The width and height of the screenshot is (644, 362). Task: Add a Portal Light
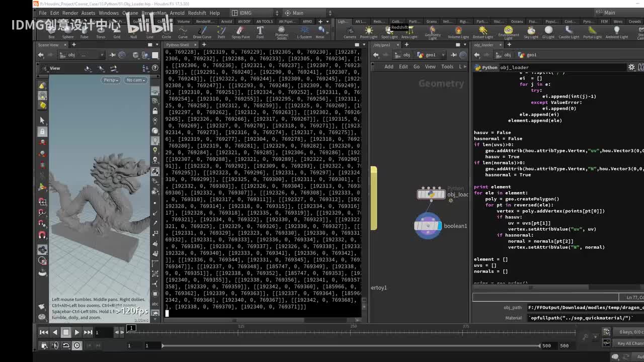592,32
